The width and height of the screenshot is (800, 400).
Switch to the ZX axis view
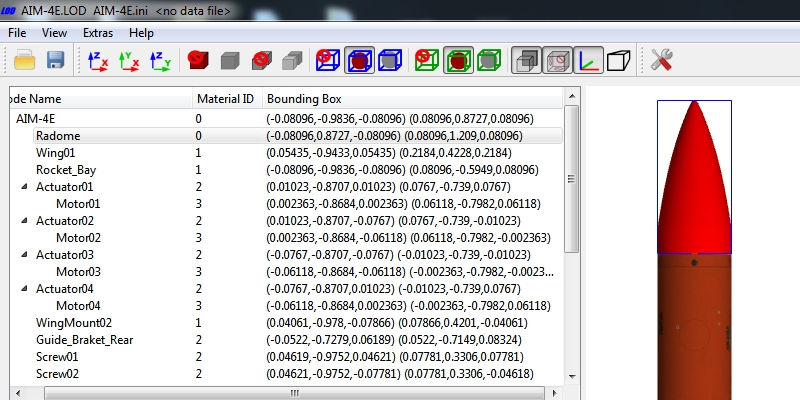98,61
